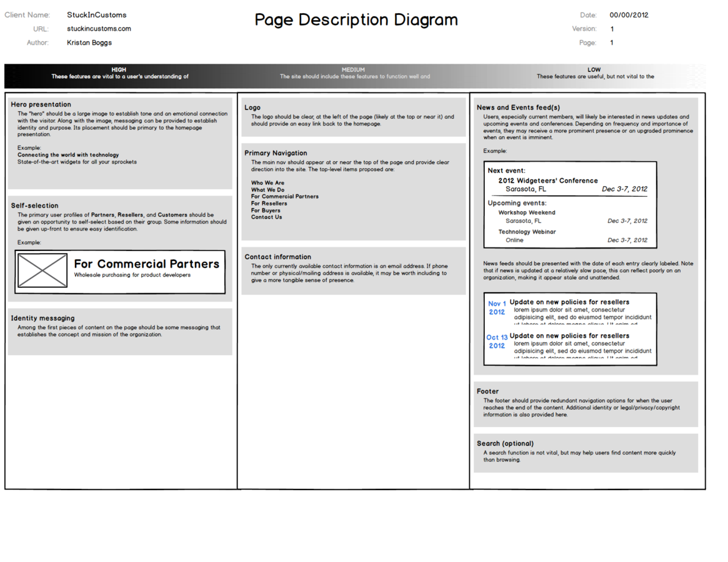Click the 'Oct 13 2012' blue date label
This screenshot has width=728, height=562.
point(497,342)
